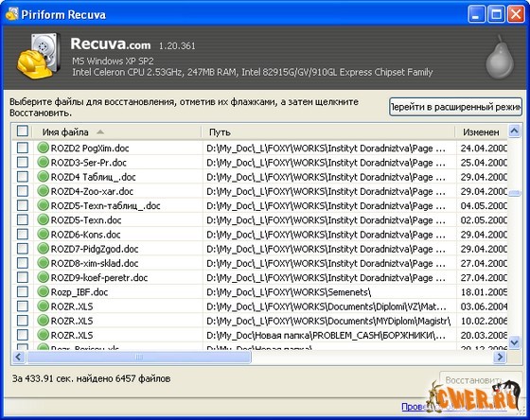Sort by the Имя файла column header
The image size is (530, 420).
coord(117,132)
